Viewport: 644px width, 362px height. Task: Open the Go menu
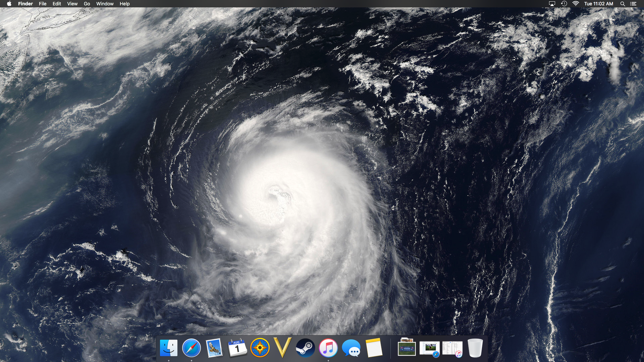click(87, 4)
